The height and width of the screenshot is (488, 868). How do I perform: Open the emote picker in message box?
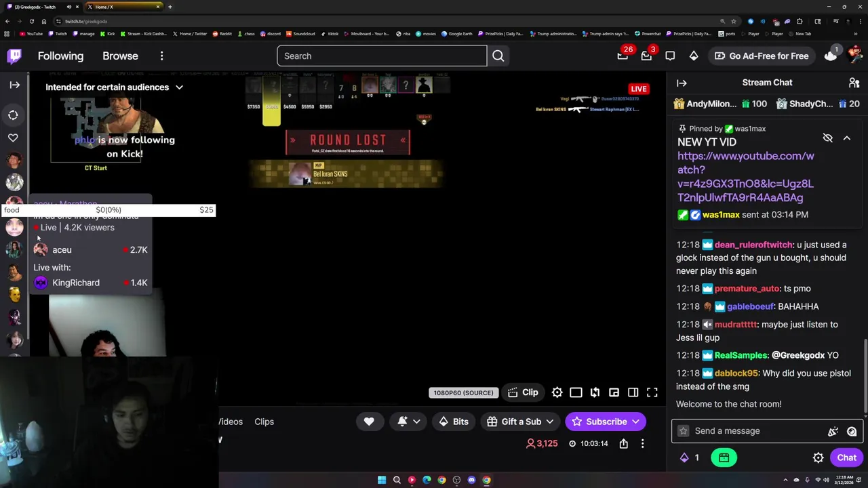852,431
